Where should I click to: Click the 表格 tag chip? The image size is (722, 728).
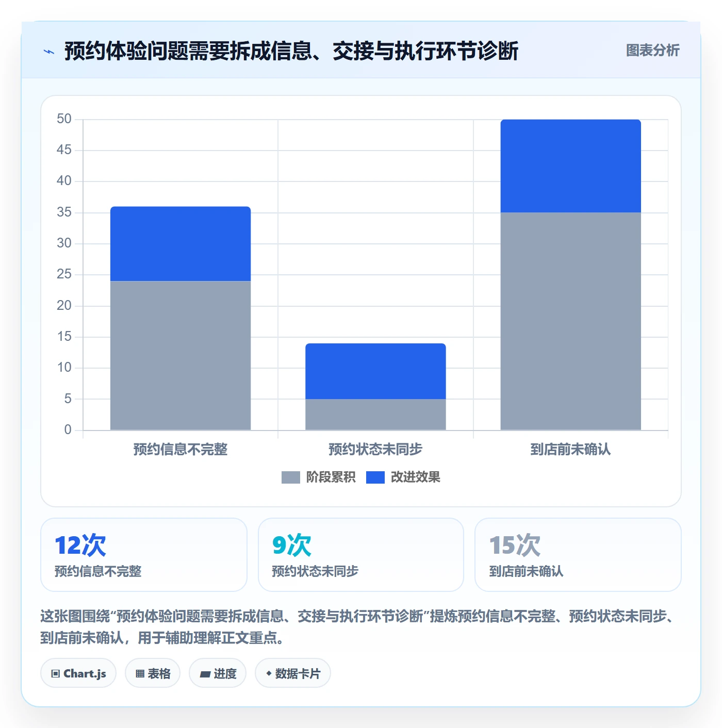(153, 673)
